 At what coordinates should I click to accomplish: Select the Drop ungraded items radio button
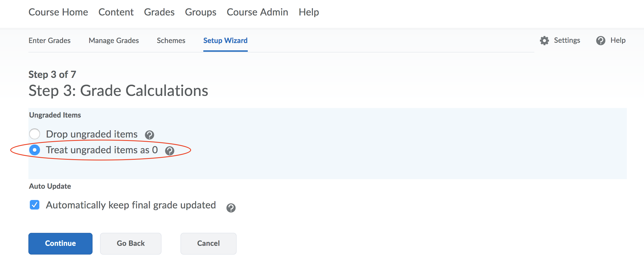tap(35, 134)
